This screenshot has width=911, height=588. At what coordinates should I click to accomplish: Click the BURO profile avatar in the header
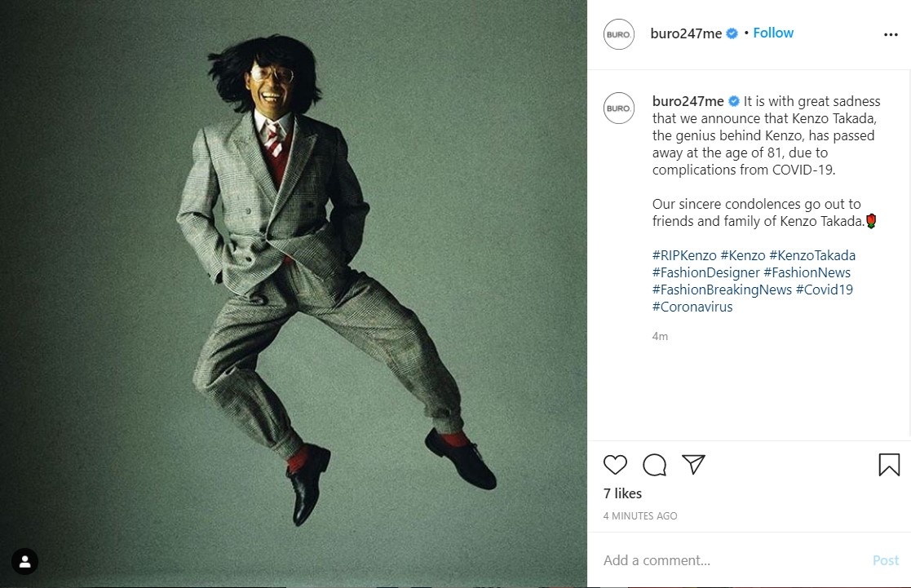tap(619, 34)
